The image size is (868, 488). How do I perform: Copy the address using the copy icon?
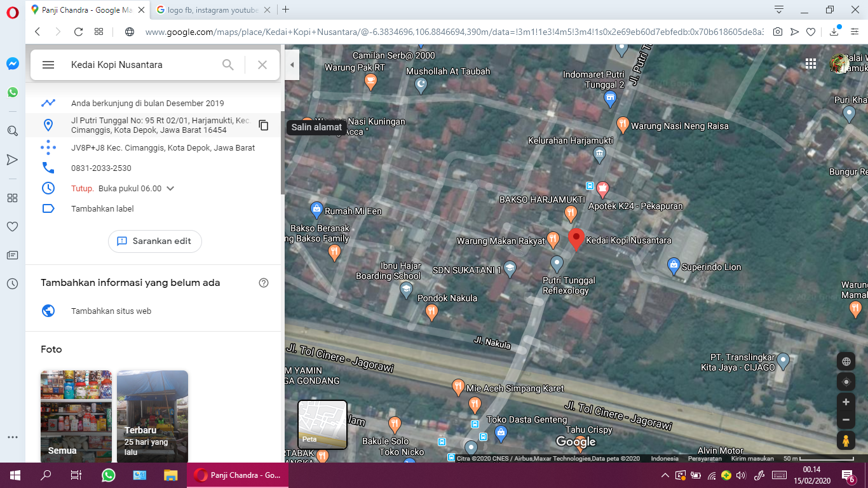264,125
